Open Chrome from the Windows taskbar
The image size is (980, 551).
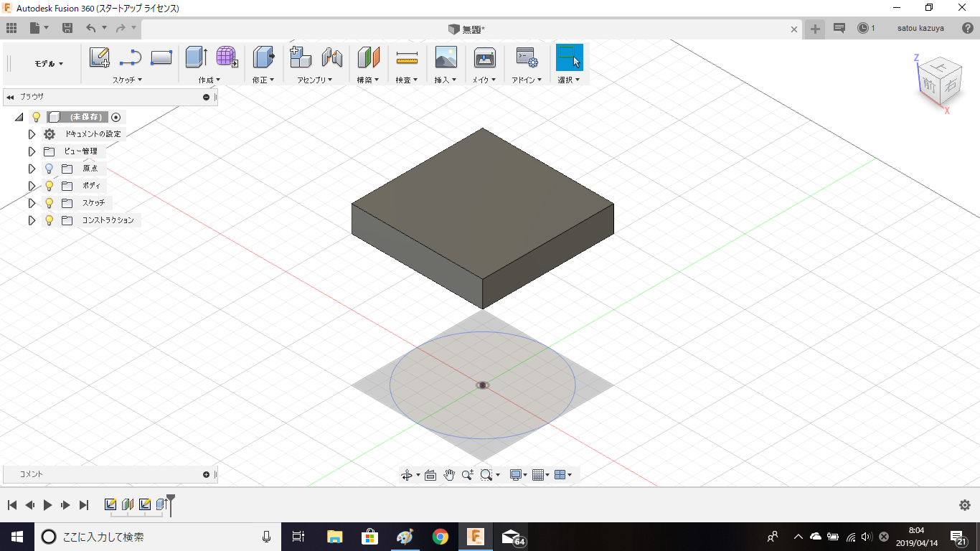pos(440,537)
